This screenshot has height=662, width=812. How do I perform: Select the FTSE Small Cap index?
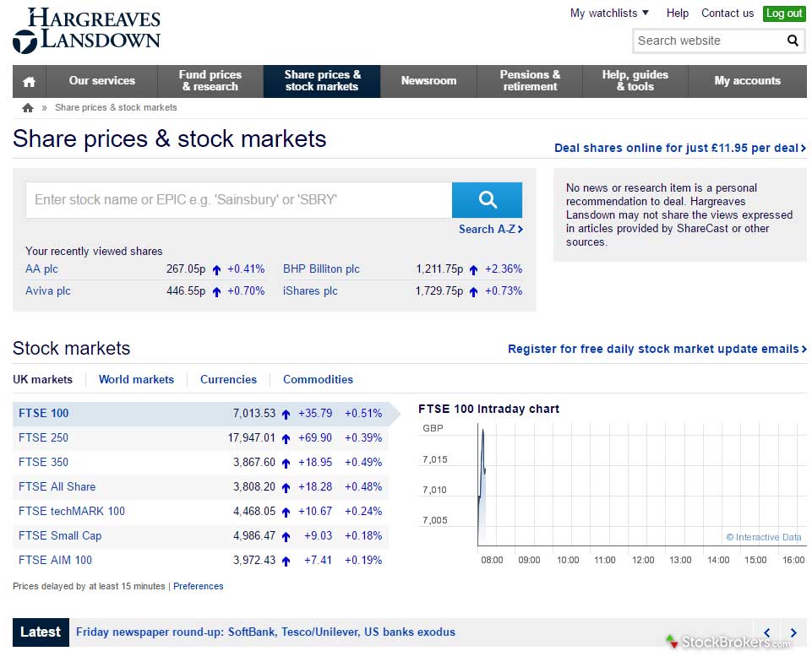pos(200,535)
